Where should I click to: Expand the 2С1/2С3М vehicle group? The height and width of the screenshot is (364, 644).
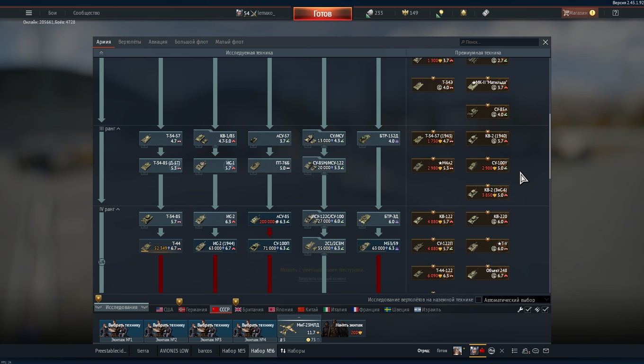point(324,246)
